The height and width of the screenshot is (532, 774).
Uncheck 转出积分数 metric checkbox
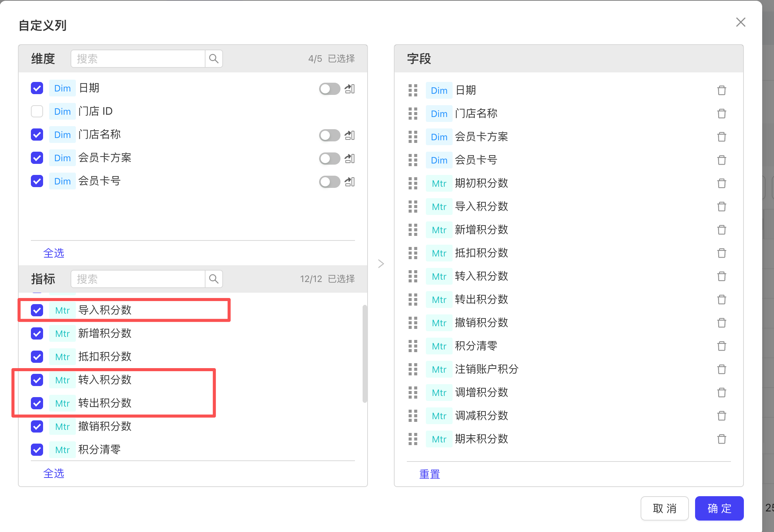pos(37,403)
